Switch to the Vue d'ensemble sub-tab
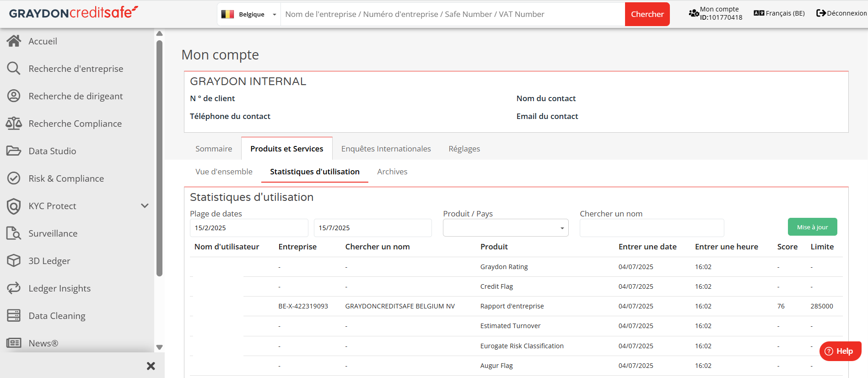 pyautogui.click(x=224, y=172)
